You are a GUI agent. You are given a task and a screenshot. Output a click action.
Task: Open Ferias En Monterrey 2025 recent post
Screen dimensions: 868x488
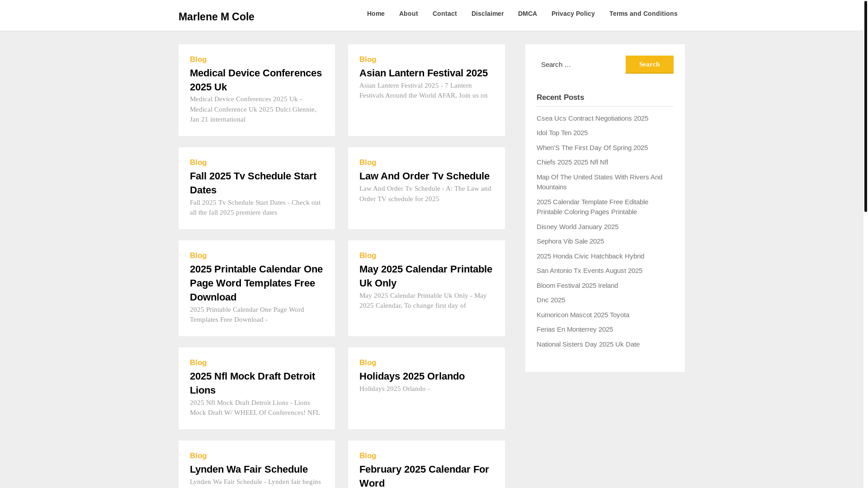tap(575, 329)
